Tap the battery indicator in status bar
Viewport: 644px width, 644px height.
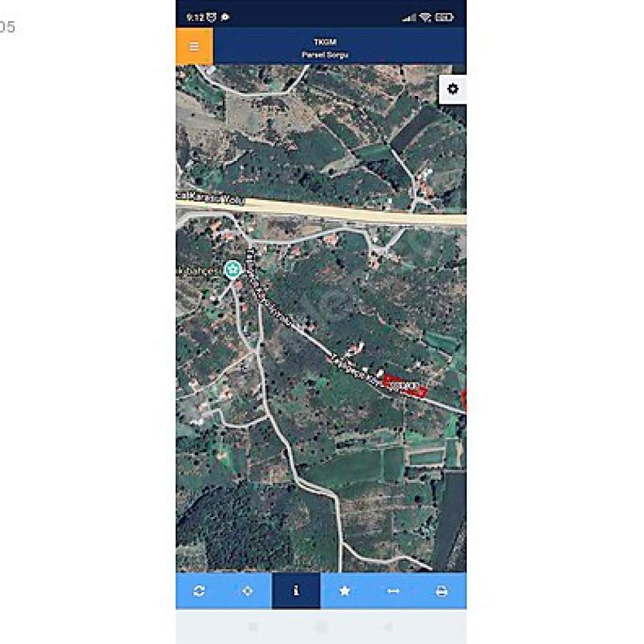444,17
